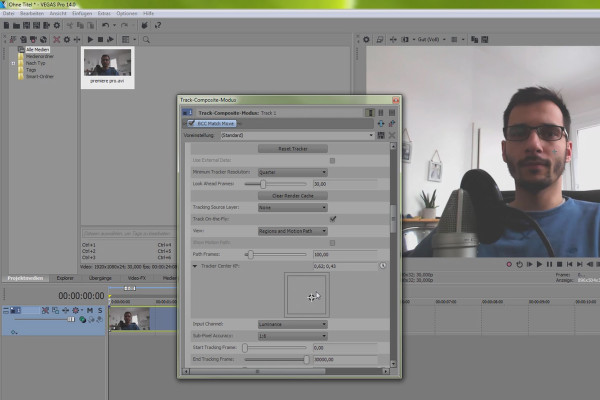Switch to the Video-FX tab
Image resolution: width=600 pixels, height=400 pixels.
coord(137,278)
